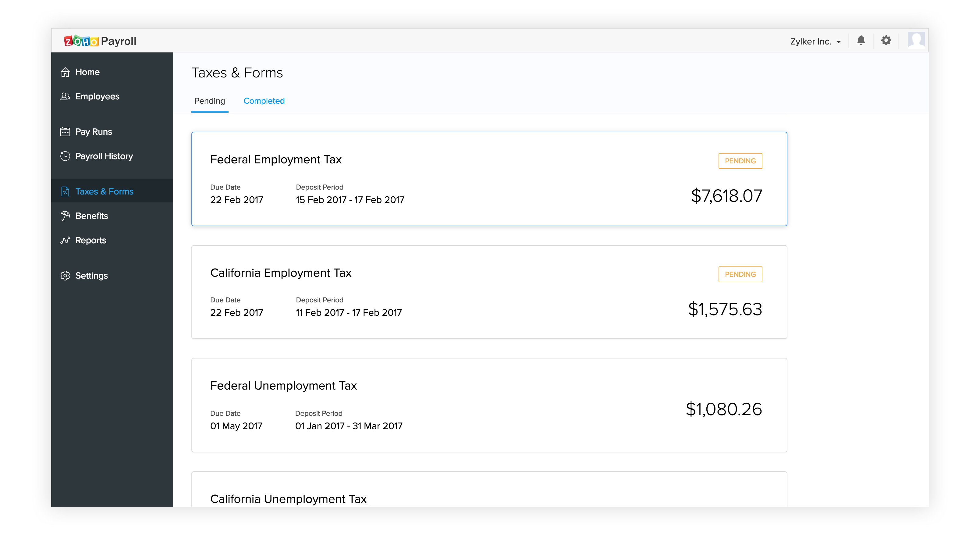The height and width of the screenshot is (535, 980).
Task: Click the user profile avatar
Action: pyautogui.click(x=916, y=40)
